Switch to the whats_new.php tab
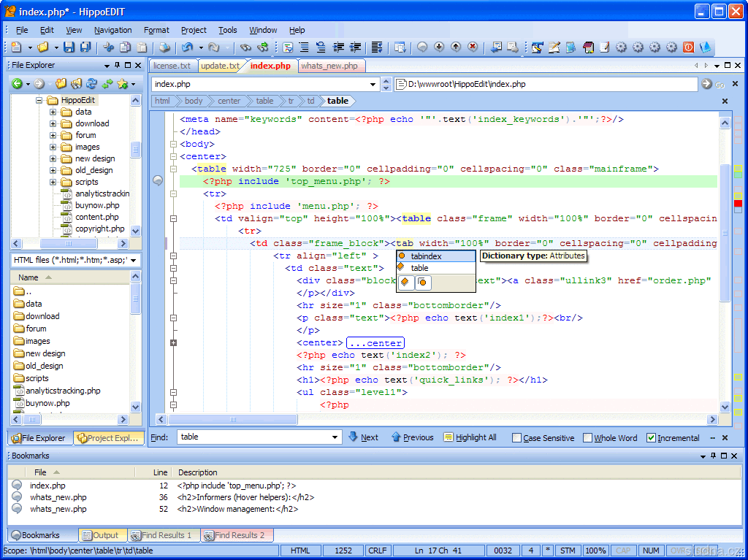The image size is (748, 560). pyautogui.click(x=329, y=66)
